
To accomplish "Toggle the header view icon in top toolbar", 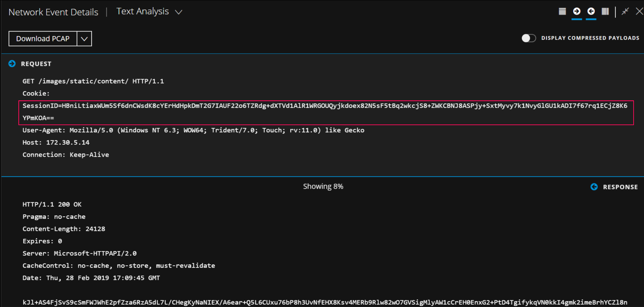I will point(562,11).
